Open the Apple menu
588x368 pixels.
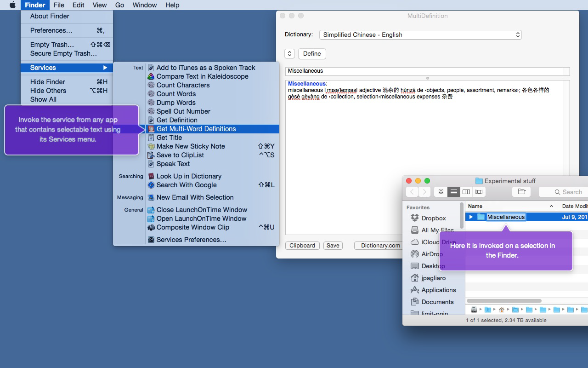(x=12, y=5)
